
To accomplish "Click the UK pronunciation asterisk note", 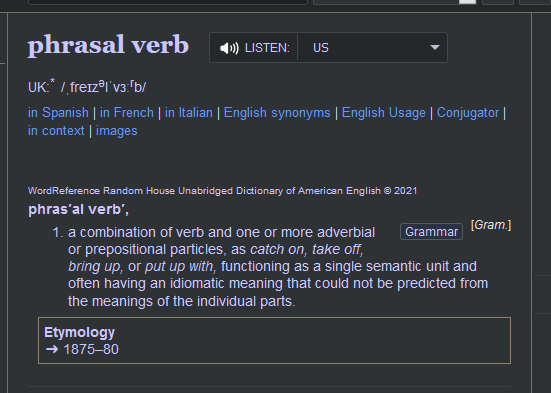I will coord(52,82).
